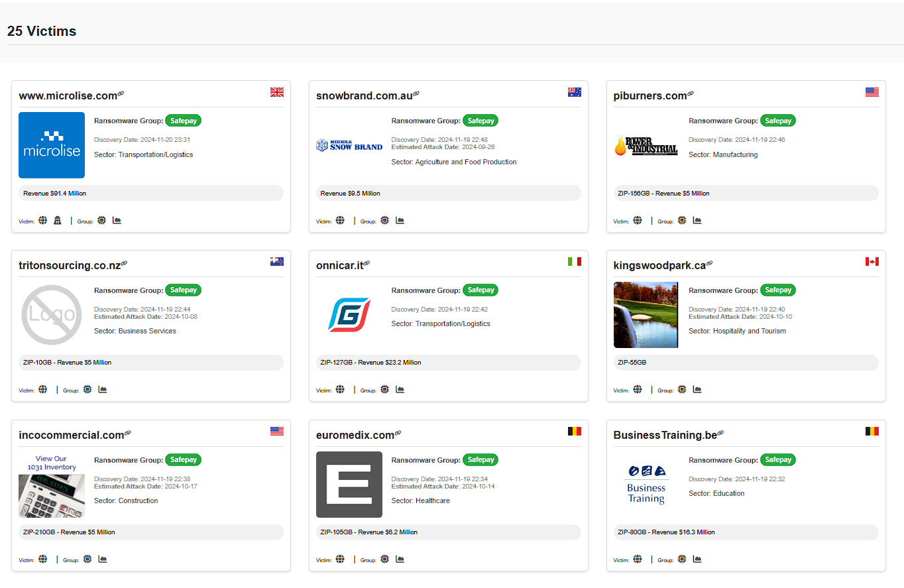Click the '1031 Inventory' thumbnail on incocommercial card
904x588 pixels.
(x=52, y=485)
